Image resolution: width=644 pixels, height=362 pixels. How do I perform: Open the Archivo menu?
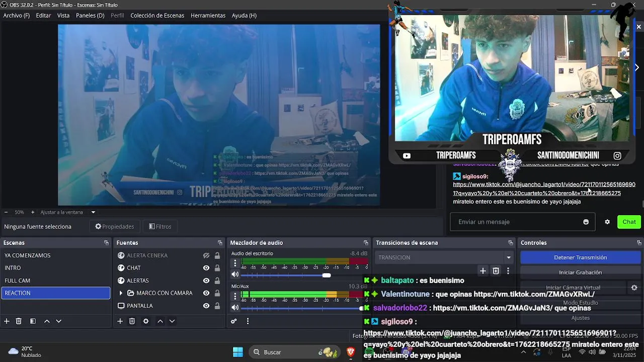tap(17, 16)
